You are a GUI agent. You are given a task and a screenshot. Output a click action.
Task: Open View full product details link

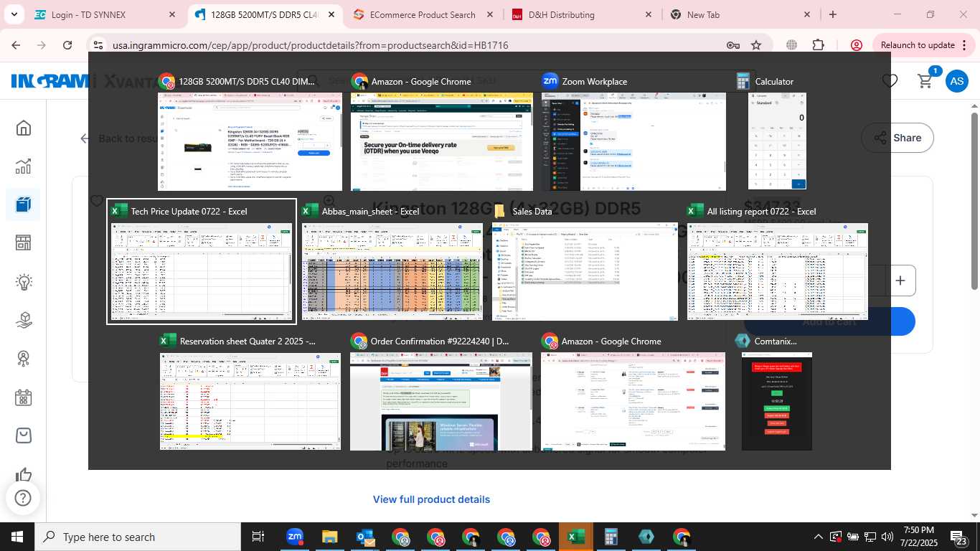click(431, 499)
